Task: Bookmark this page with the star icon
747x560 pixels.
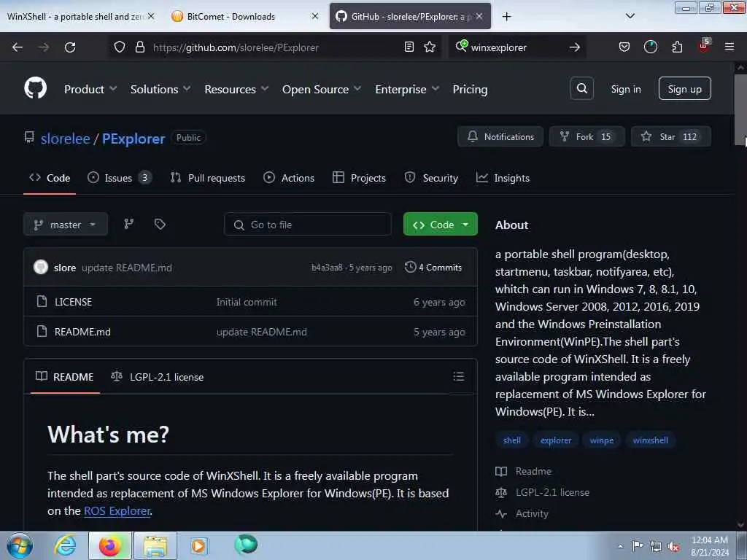Action: (430, 47)
